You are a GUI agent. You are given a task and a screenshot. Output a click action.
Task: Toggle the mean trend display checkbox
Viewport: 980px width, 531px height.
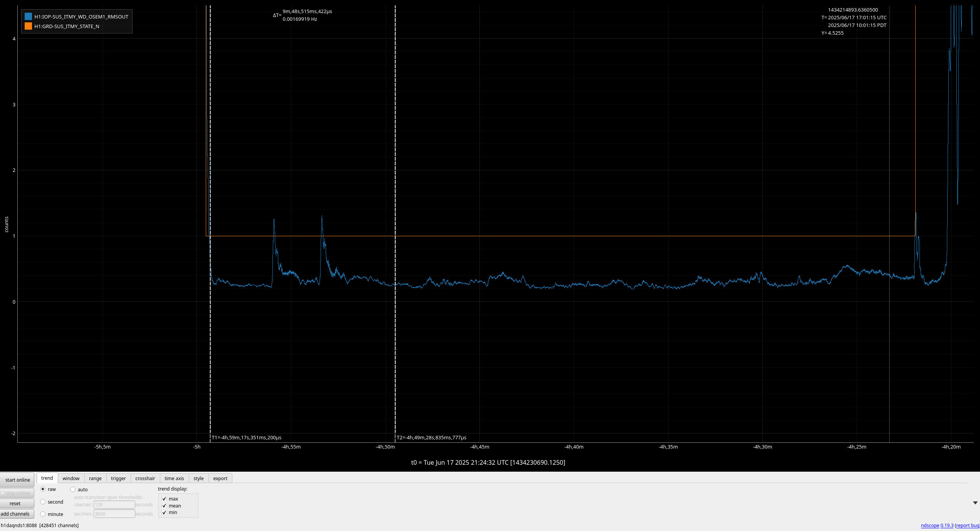pos(164,506)
